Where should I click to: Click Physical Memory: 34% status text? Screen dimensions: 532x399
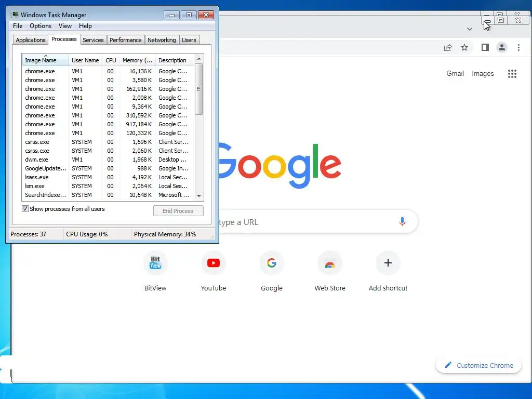tap(165, 234)
